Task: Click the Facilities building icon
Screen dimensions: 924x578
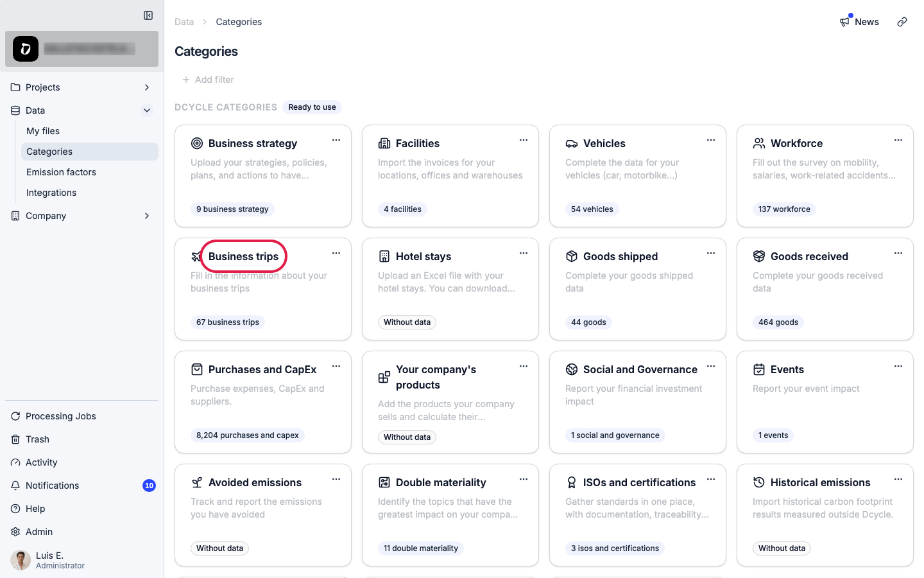Action: (384, 143)
